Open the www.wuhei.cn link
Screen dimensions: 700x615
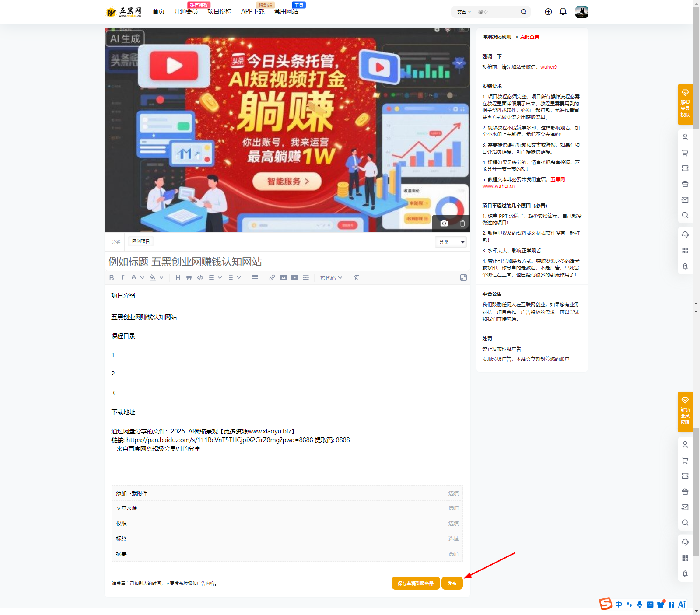(x=498, y=186)
